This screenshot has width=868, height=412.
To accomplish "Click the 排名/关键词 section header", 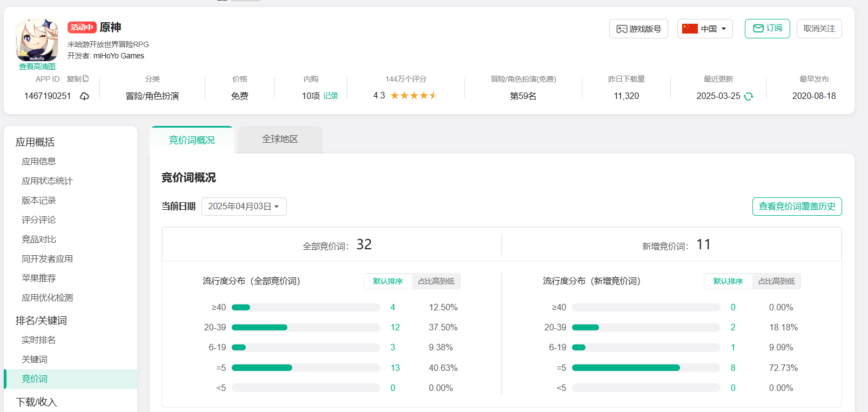I will (x=41, y=320).
